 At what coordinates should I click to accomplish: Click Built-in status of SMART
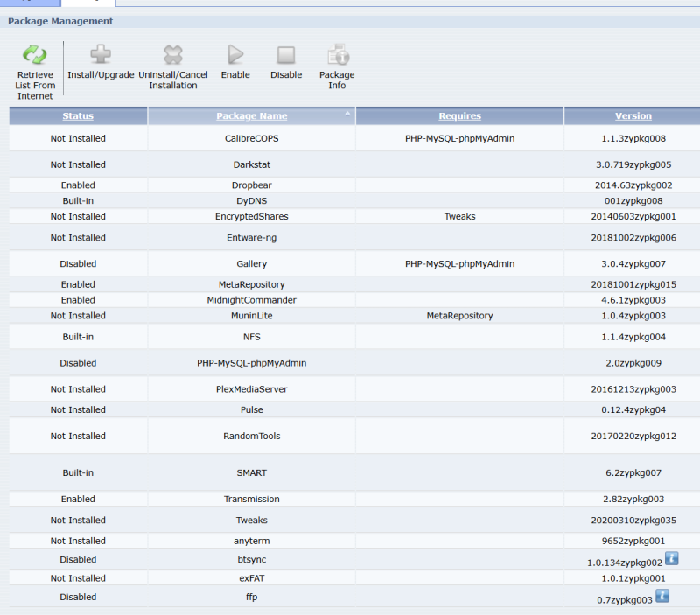(x=78, y=472)
